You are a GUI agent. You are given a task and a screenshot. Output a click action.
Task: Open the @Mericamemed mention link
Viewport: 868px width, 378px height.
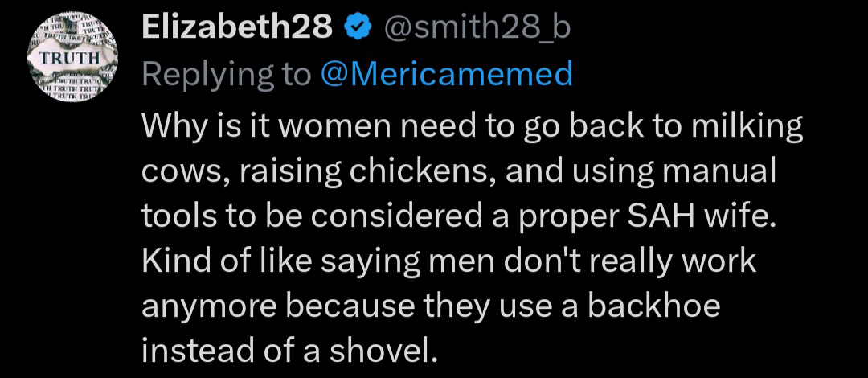tap(447, 74)
